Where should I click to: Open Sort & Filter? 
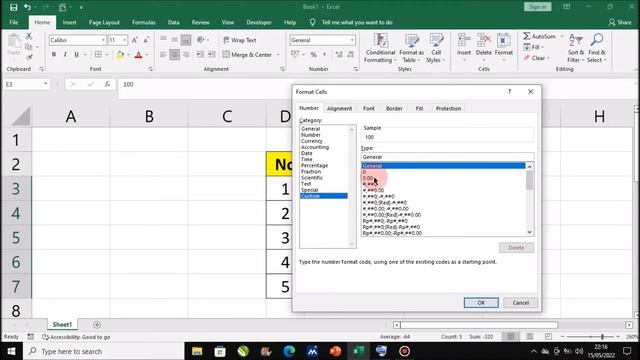point(576,48)
